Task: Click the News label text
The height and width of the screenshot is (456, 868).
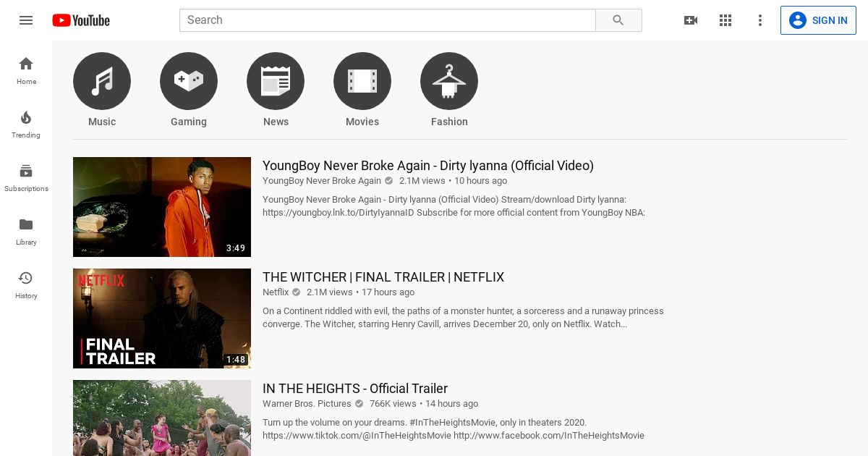Action: (x=276, y=122)
